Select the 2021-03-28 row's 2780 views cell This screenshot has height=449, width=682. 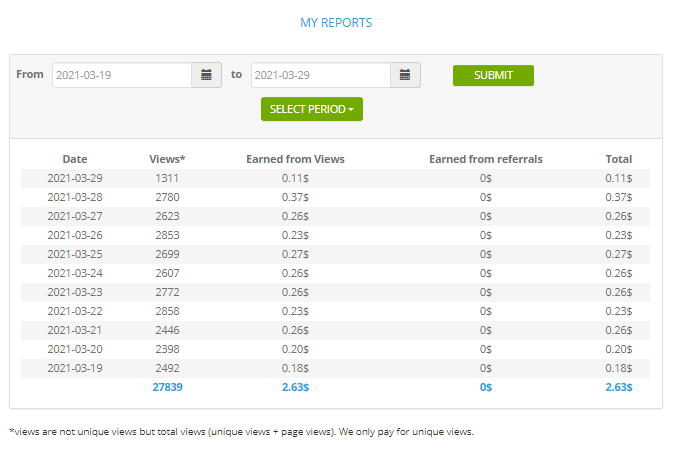point(167,197)
